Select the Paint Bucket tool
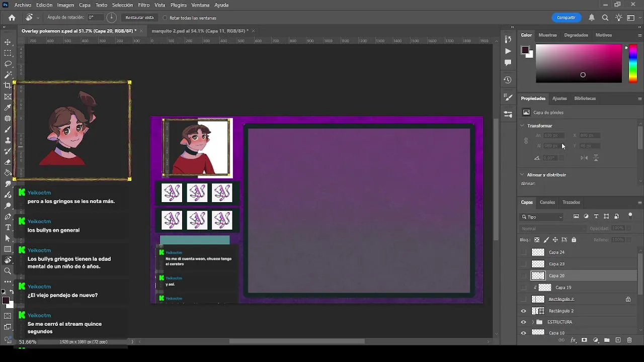 coord(8,173)
